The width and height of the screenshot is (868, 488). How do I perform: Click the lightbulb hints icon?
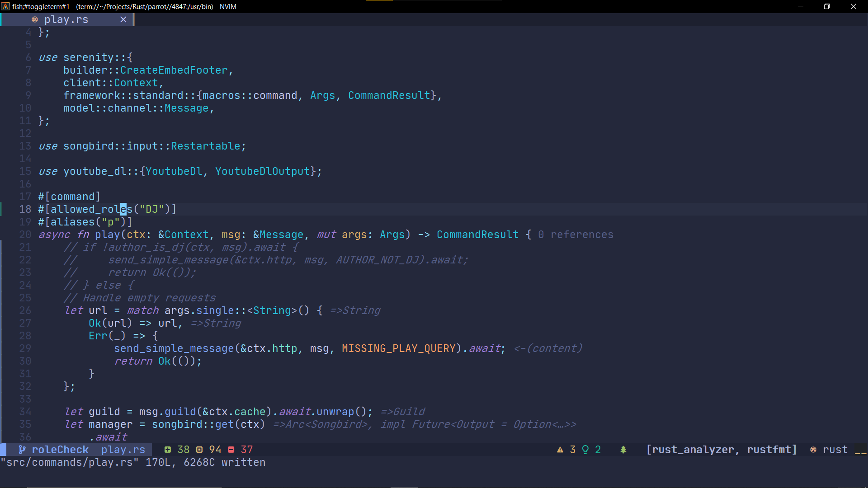click(585, 450)
